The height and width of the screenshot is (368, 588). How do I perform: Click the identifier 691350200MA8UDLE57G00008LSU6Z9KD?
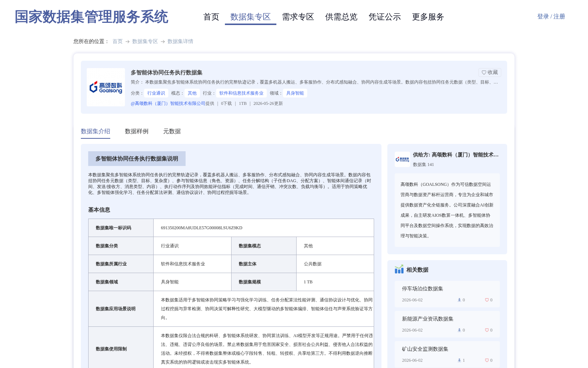pos(202,228)
